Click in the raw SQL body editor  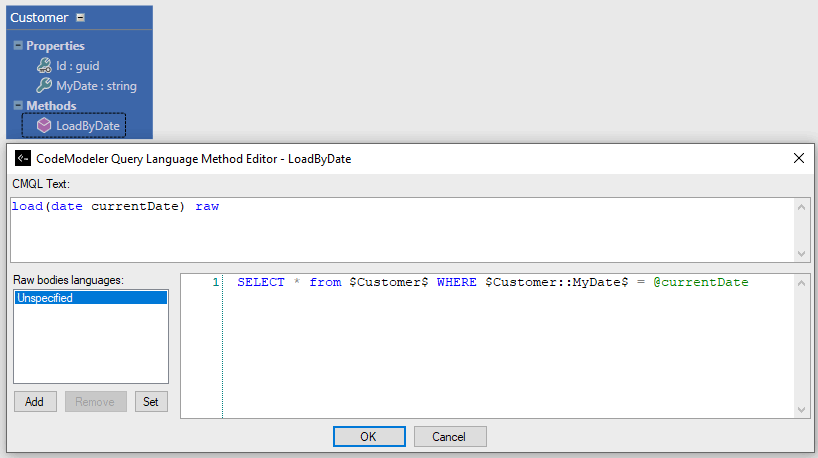pos(500,350)
